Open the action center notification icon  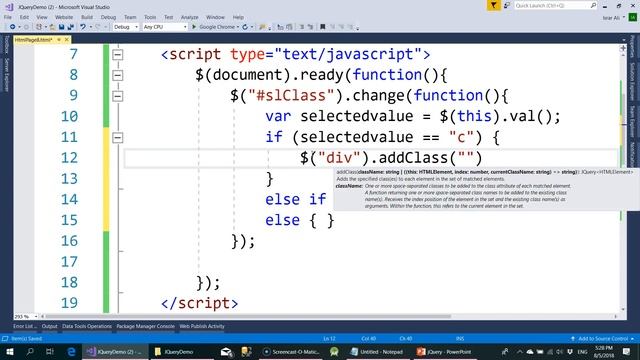(x=627, y=352)
